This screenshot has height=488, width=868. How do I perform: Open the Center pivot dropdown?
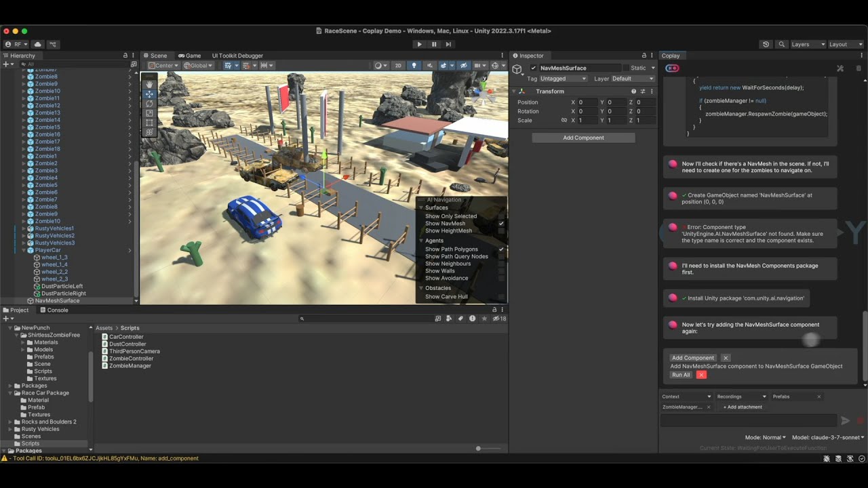163,66
